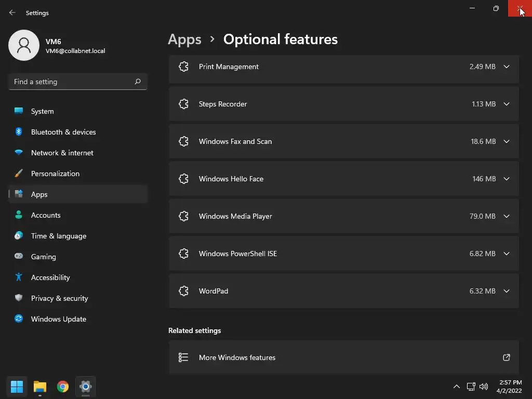The image size is (532, 399).
Task: Open Chrome from the taskbar
Action: click(63, 387)
